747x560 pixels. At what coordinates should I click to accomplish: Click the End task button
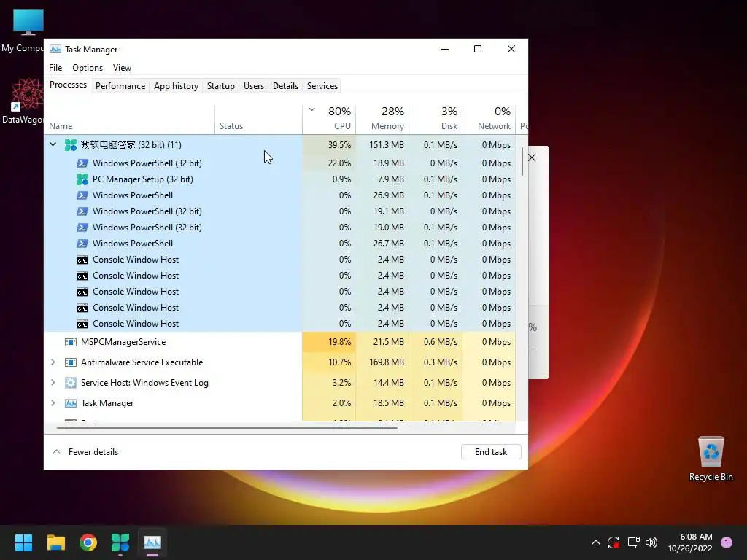(491, 452)
